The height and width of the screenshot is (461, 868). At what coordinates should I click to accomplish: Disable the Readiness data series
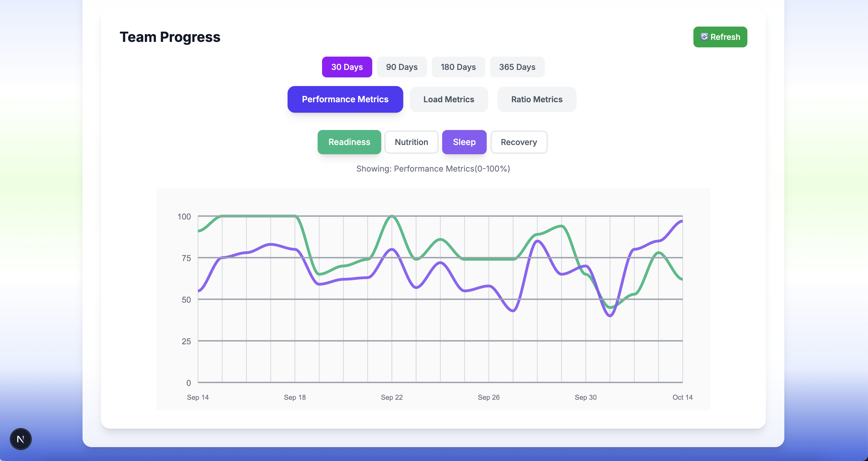(x=349, y=142)
